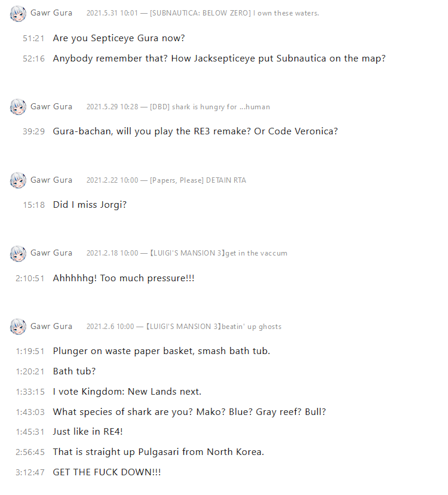This screenshot has width=448, height=495.
Task: Jump to timestamp 1:19:51
Action: tap(30, 351)
